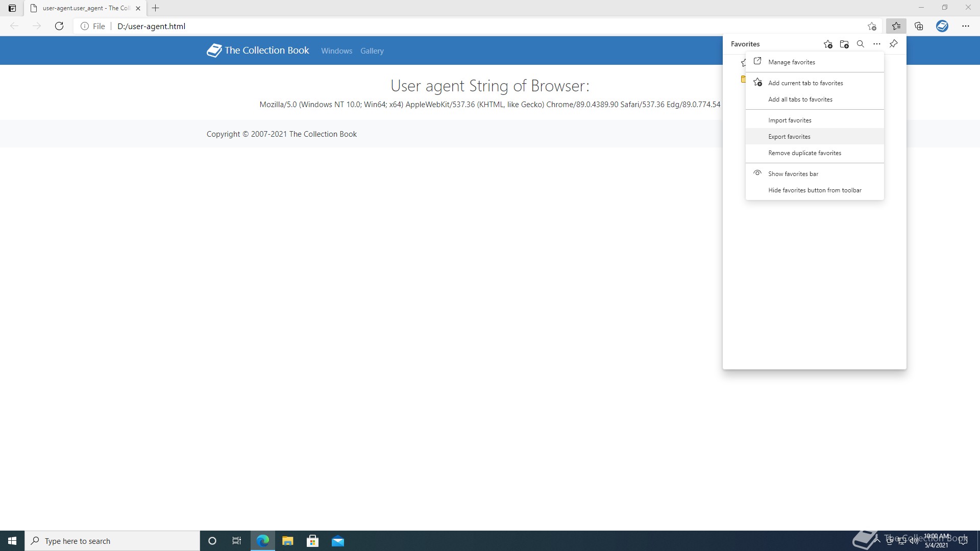Refresh the current page

tap(59, 26)
